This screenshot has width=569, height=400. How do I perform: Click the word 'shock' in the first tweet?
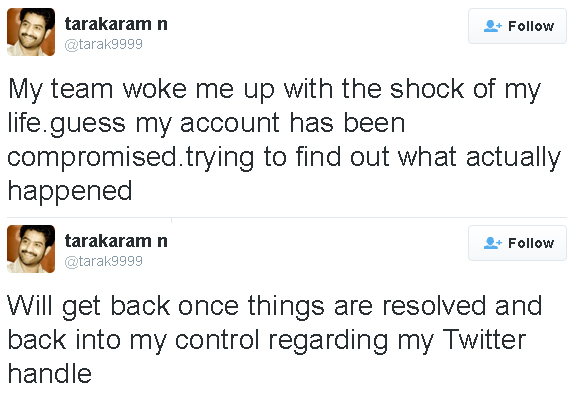pos(427,89)
